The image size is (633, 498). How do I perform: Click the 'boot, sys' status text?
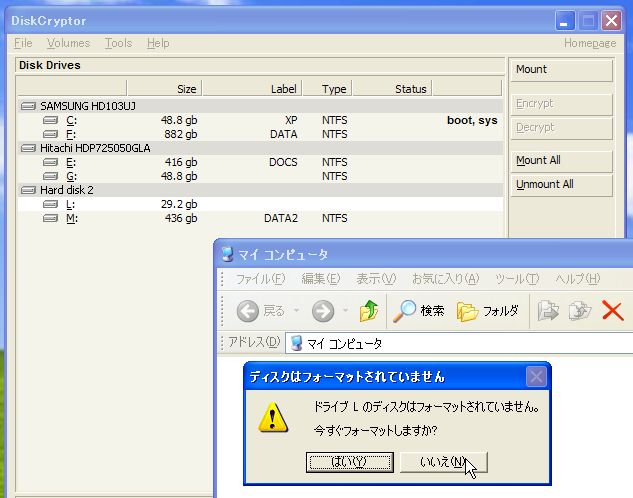[x=472, y=120]
